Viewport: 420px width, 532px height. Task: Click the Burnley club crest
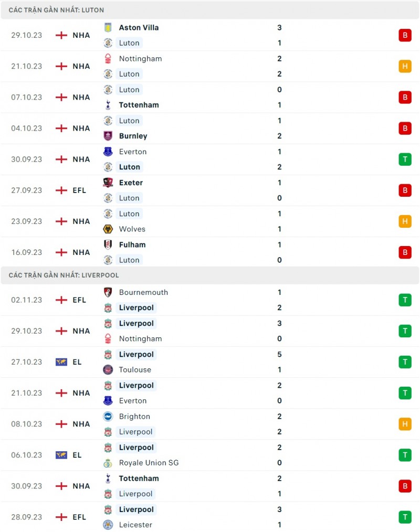click(108, 136)
